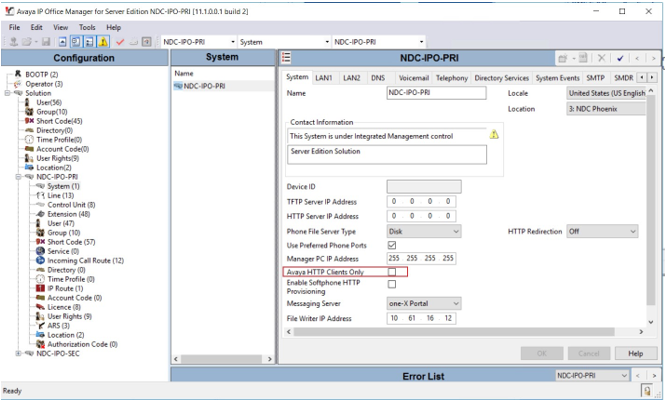Image resolution: width=665 pixels, height=402 pixels.
Task: Open the System toolbar dropdown
Action: [x=327, y=42]
